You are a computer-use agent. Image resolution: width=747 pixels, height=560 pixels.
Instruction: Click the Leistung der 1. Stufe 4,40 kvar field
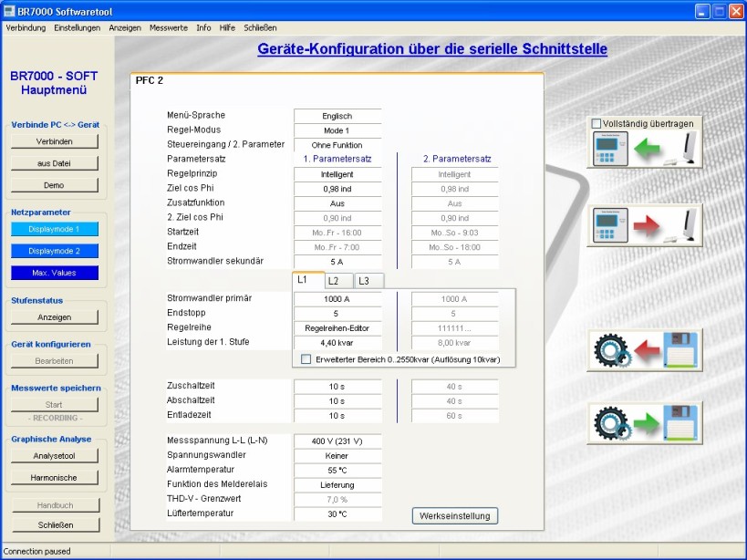pos(337,343)
